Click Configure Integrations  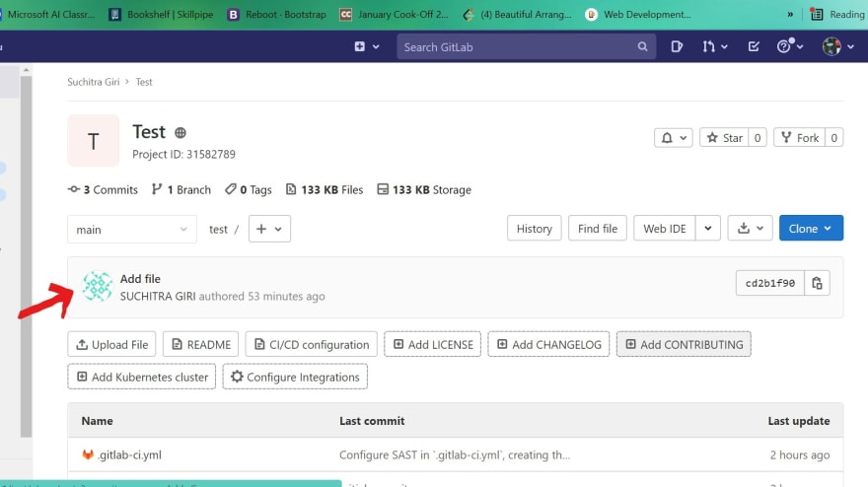(295, 377)
